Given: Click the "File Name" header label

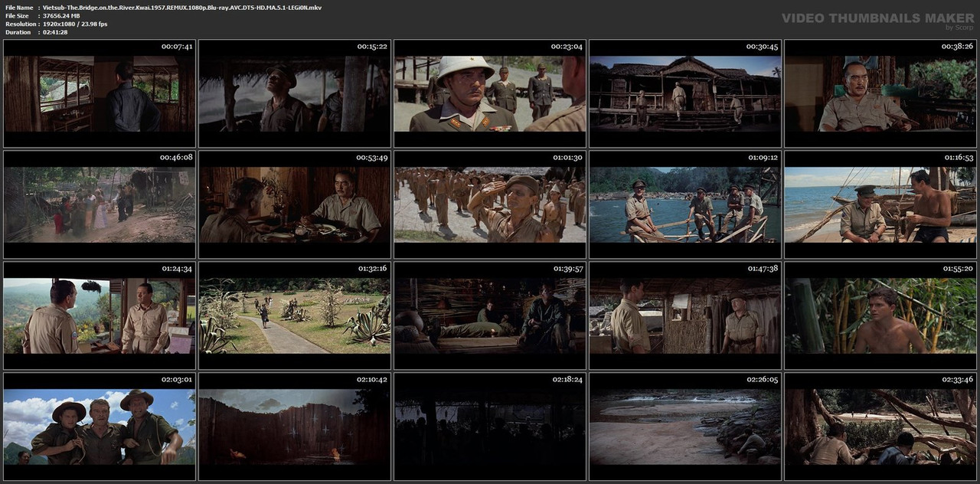Looking at the screenshot, I should coord(19,7).
